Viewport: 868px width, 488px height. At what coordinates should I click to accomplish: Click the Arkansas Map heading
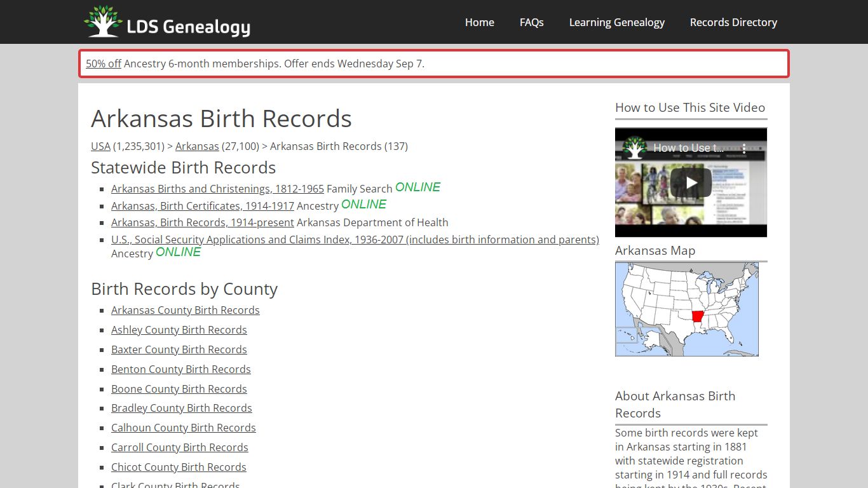pos(655,250)
